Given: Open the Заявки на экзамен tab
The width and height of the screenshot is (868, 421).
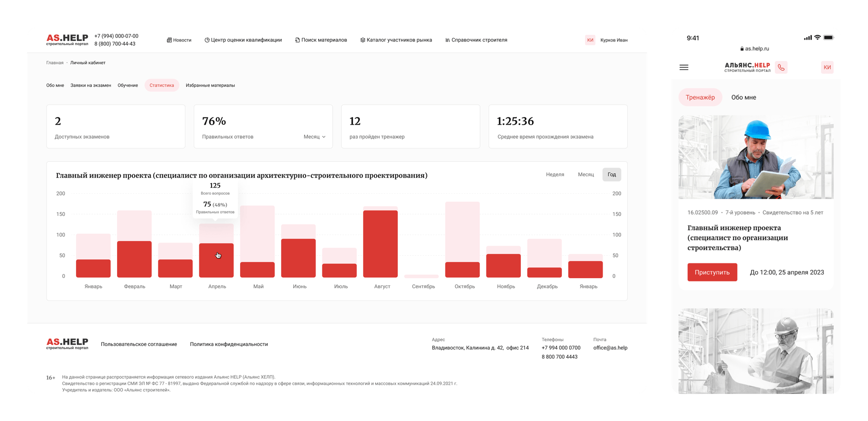Looking at the screenshot, I should pos(90,85).
